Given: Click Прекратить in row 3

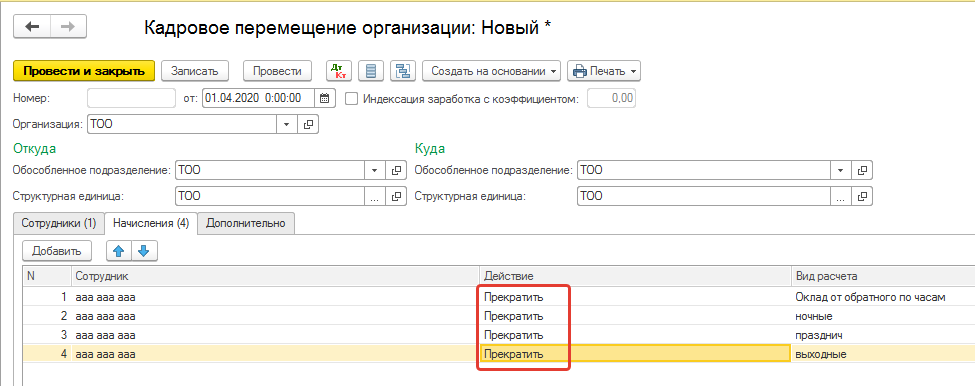Looking at the screenshot, I should (514, 335).
